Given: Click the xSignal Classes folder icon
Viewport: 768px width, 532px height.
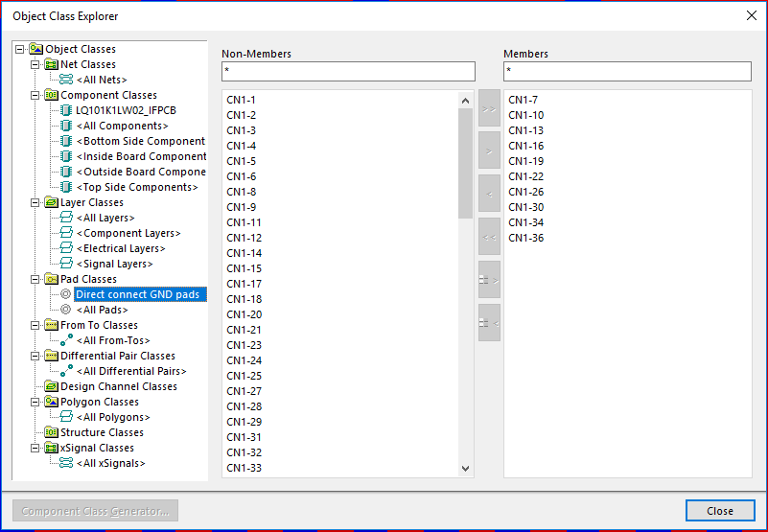Looking at the screenshot, I should tap(51, 448).
